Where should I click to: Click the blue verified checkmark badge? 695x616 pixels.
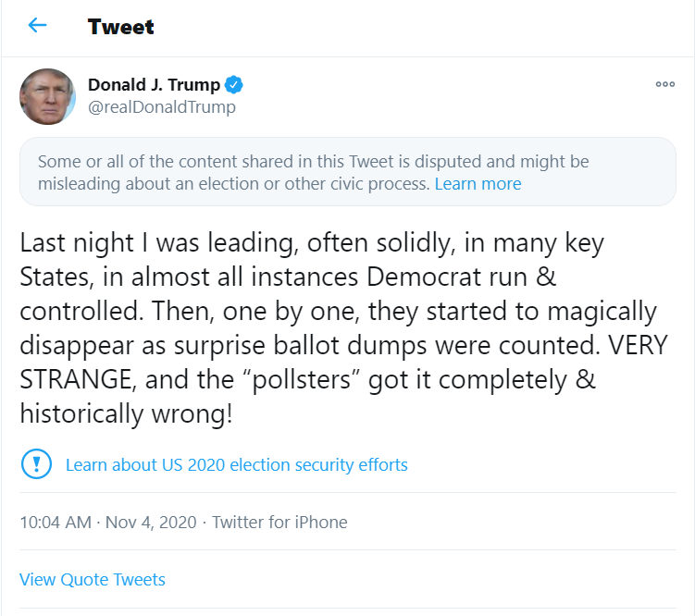(x=235, y=85)
